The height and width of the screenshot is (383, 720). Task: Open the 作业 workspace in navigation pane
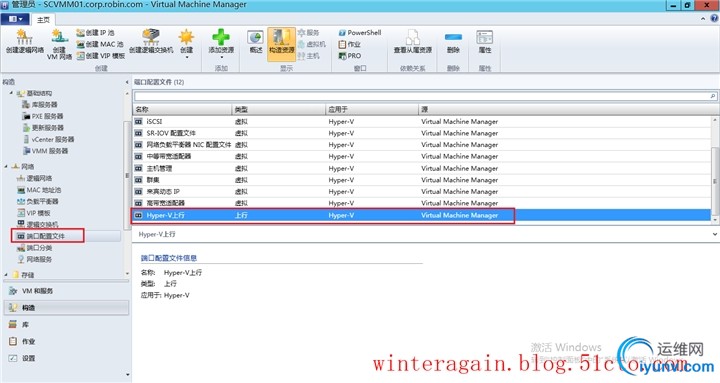coord(66,341)
